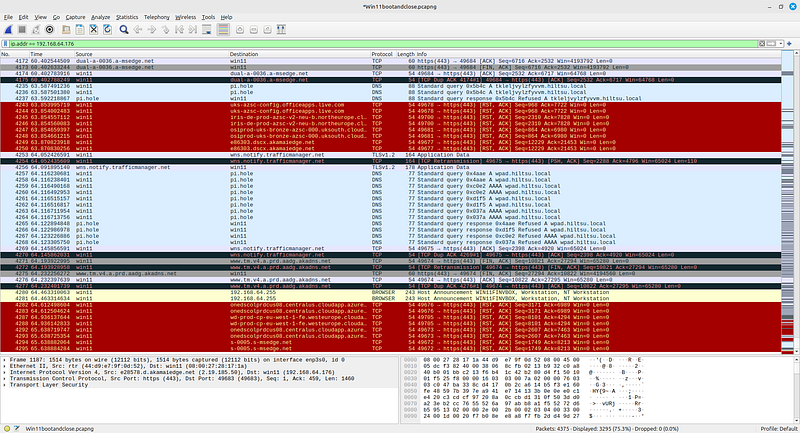
Task: Open the Capture menu
Action: [75, 17]
